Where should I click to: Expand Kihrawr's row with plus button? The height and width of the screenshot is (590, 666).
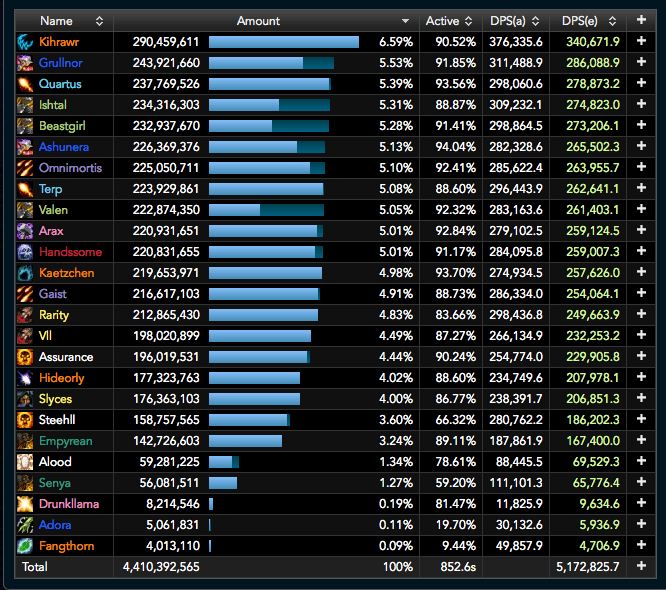[641, 42]
